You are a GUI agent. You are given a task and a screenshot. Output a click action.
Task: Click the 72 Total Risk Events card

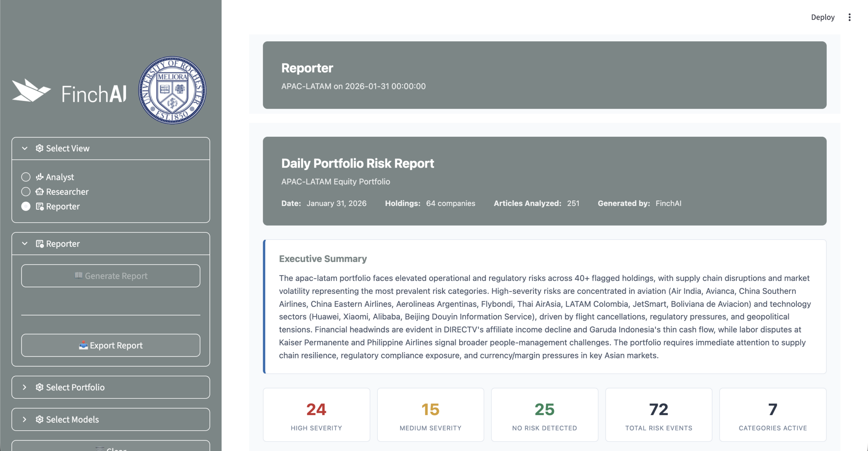pos(659,415)
